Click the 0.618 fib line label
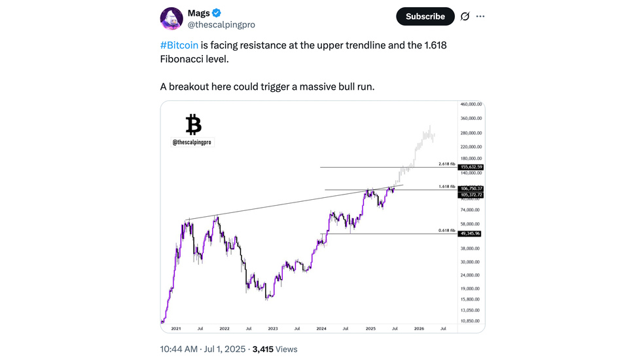 click(x=446, y=231)
